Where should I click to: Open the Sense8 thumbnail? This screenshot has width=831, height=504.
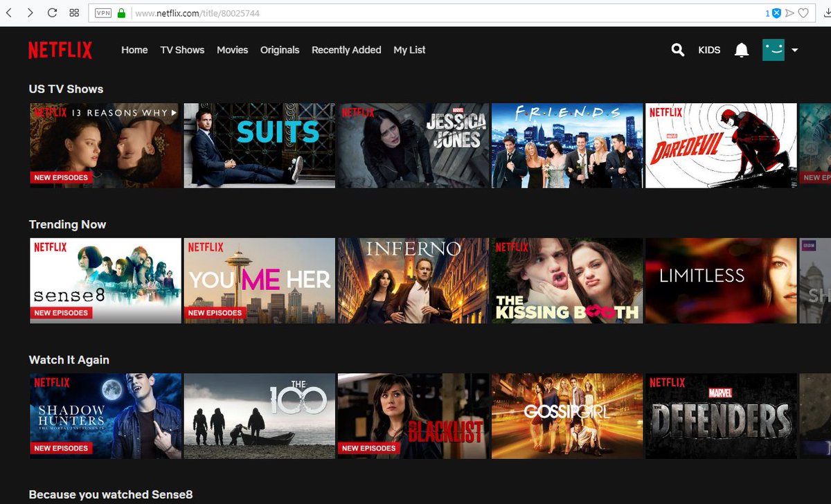point(105,280)
